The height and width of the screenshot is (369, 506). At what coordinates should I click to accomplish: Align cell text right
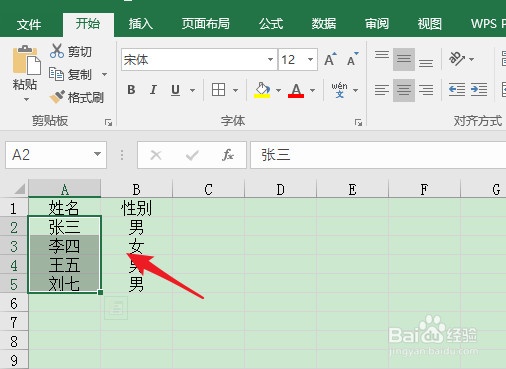(426, 90)
